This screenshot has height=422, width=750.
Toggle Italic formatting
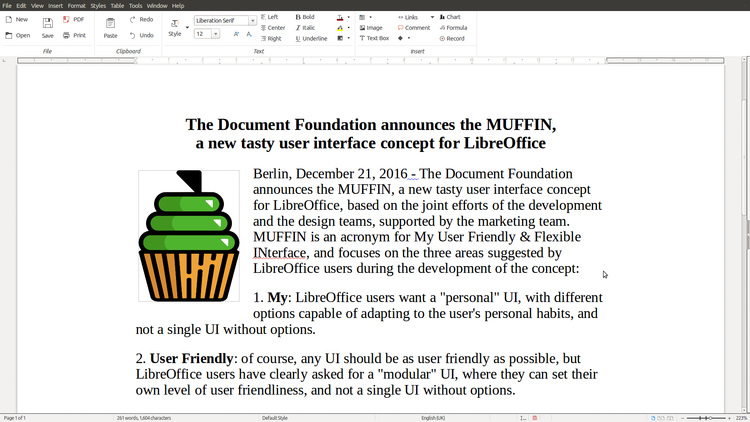[305, 28]
